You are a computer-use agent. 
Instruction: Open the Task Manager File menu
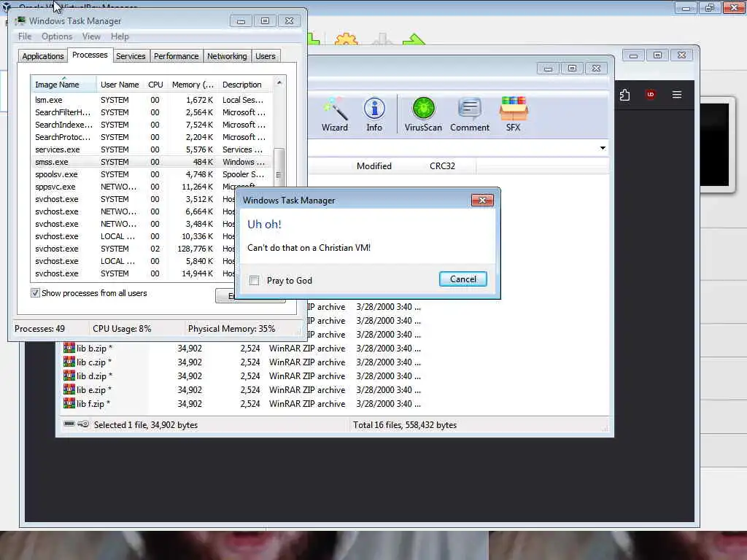click(x=25, y=36)
